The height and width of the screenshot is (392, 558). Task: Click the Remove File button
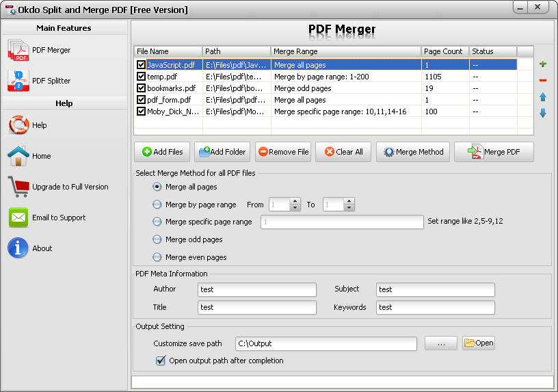(x=283, y=152)
